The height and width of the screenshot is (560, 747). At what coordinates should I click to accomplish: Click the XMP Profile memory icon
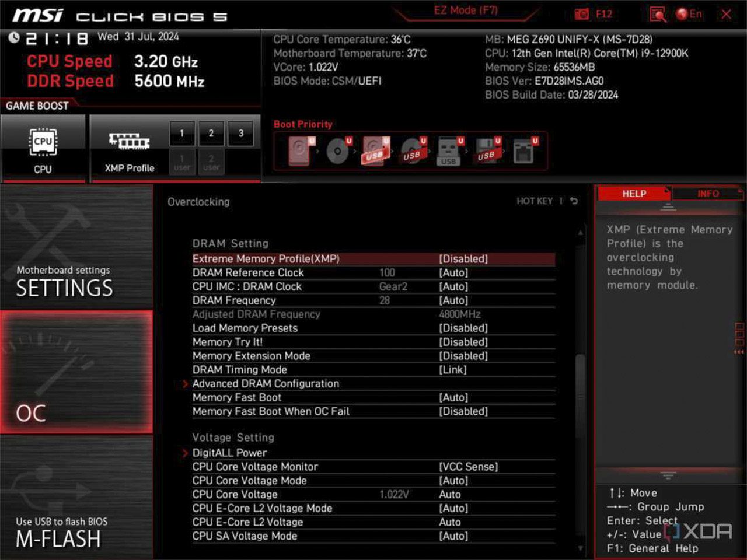(129, 143)
